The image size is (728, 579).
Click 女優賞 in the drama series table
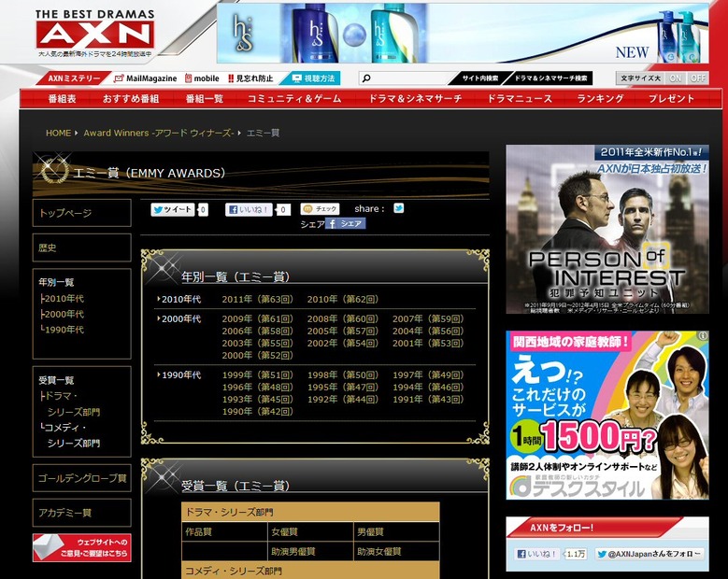pos(285,531)
